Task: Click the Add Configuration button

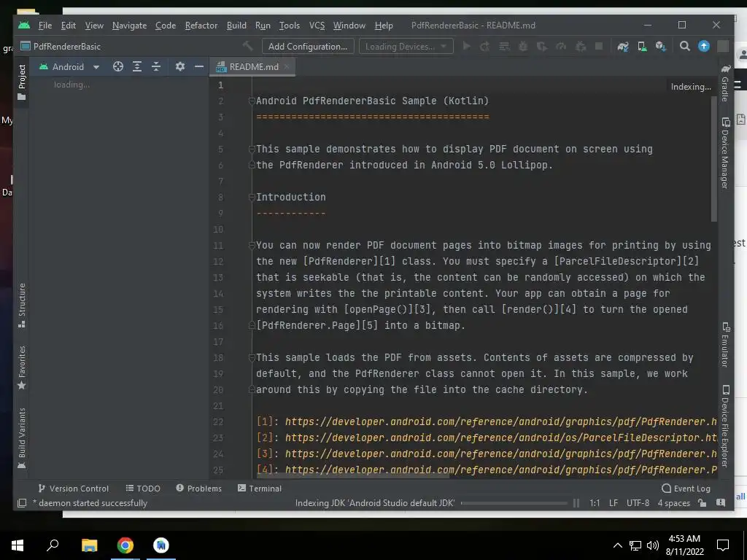Action: 308,46
